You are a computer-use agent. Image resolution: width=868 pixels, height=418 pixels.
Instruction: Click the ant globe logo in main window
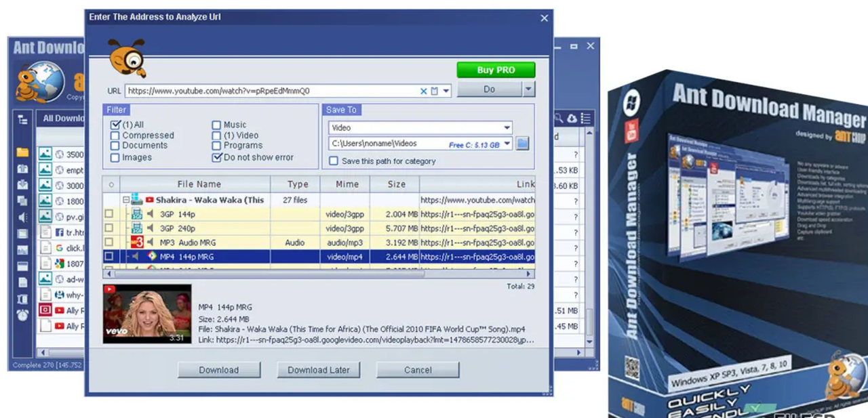coord(41,81)
